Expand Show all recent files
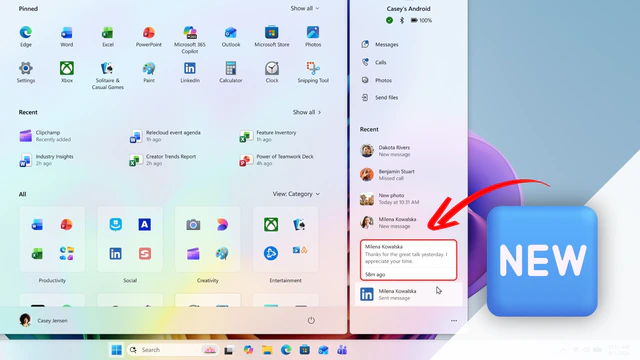This screenshot has width=640, height=360. coord(307,112)
